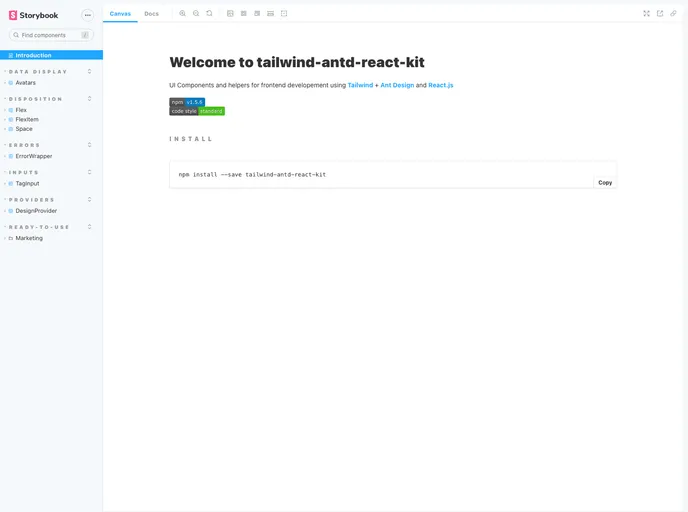
Task: Click the npm install command text
Action: pyautogui.click(x=252, y=175)
